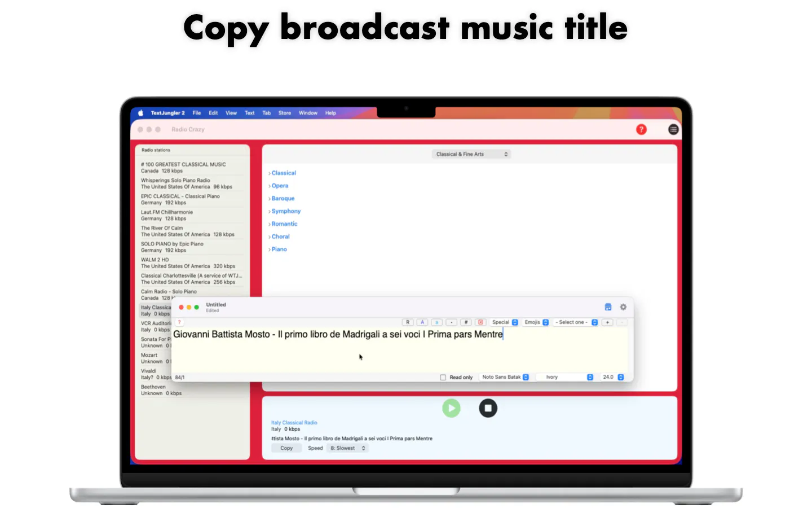Open the Apple menu

pyautogui.click(x=141, y=113)
